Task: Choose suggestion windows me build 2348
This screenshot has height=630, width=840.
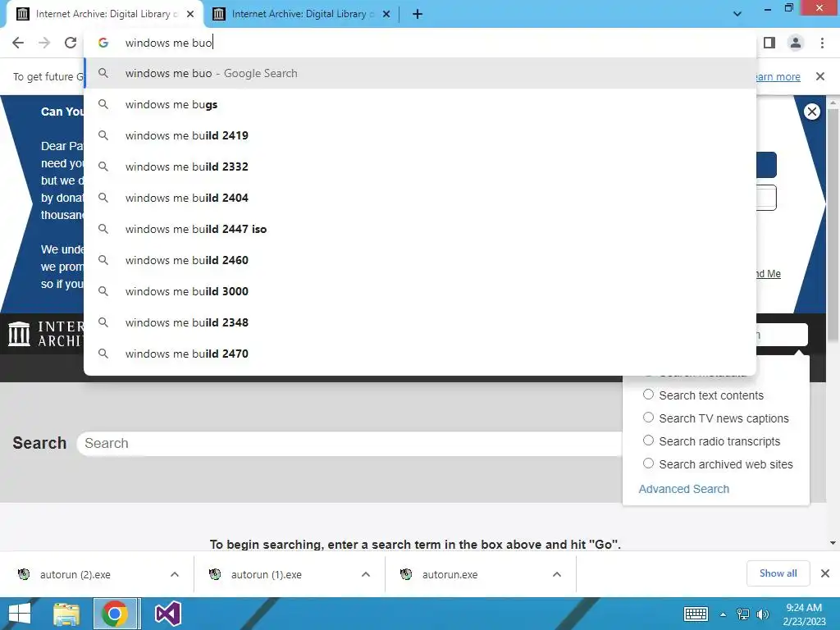Action: tap(420, 322)
